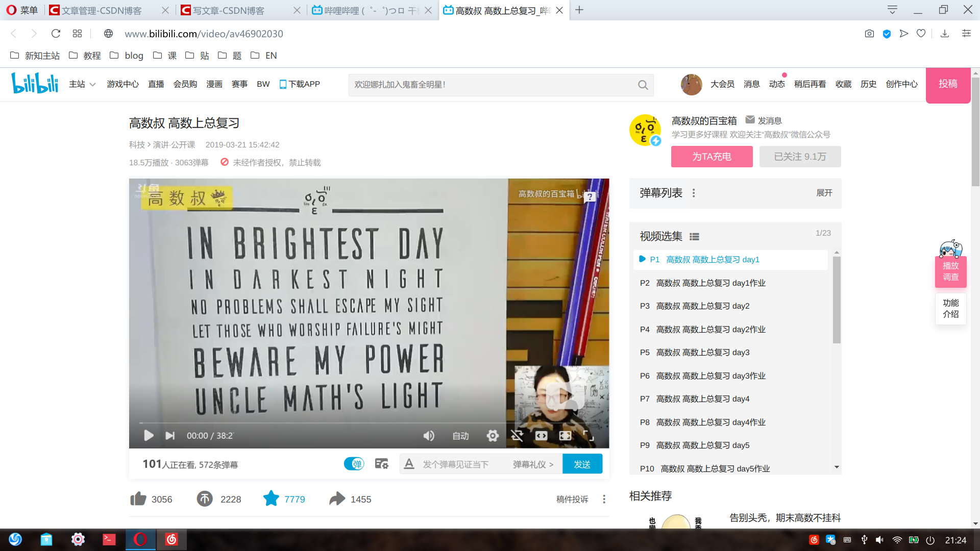Click the 为TA充电 button
The image size is (980, 551).
tap(712, 157)
